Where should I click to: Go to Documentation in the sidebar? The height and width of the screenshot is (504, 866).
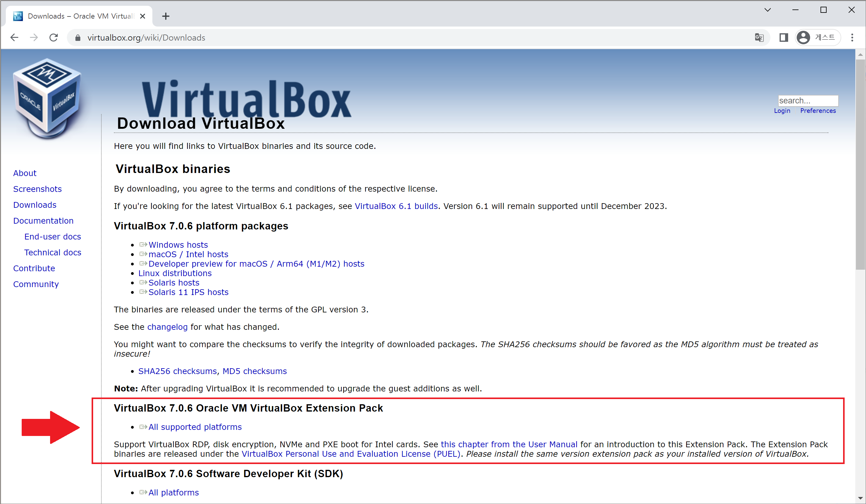click(x=43, y=220)
